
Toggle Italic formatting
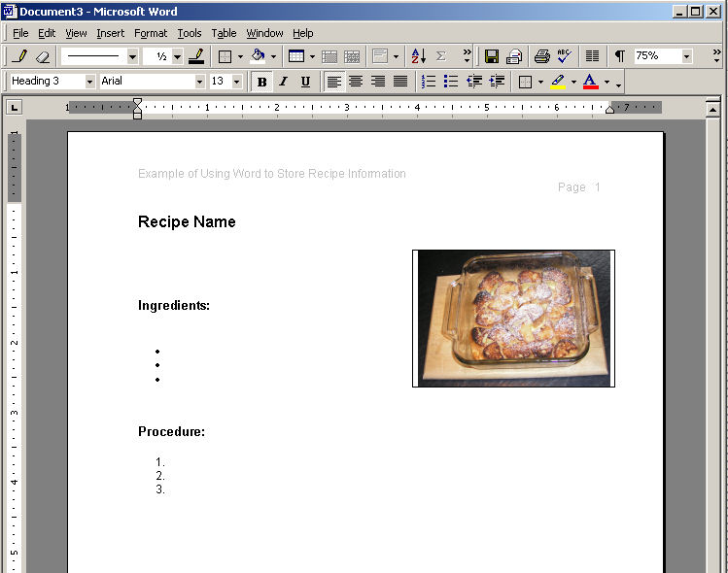(283, 82)
